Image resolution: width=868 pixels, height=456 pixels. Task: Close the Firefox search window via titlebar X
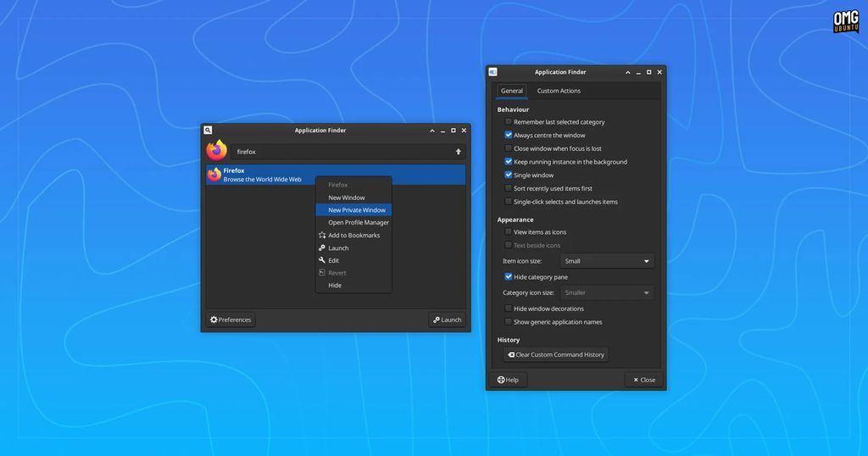464,131
